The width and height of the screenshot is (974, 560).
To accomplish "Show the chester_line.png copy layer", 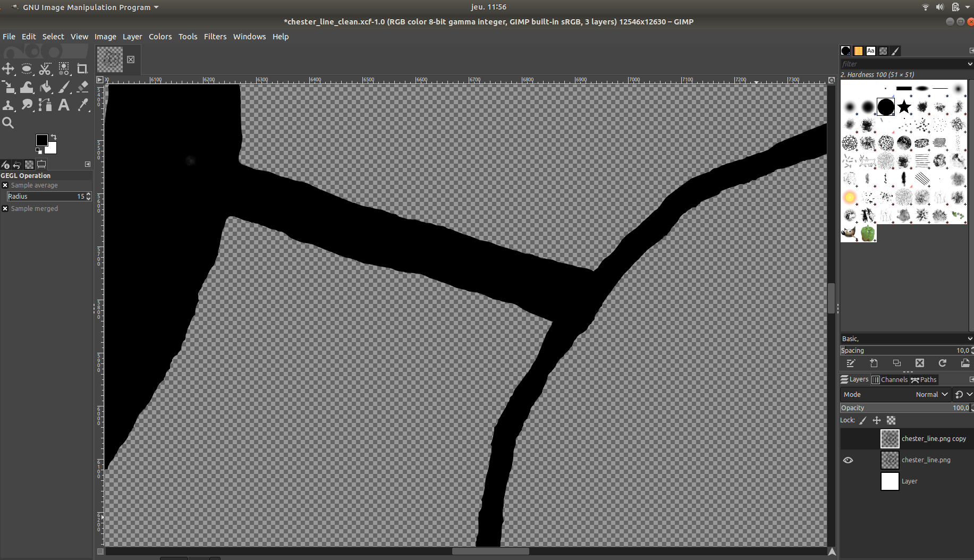I will pyautogui.click(x=848, y=438).
